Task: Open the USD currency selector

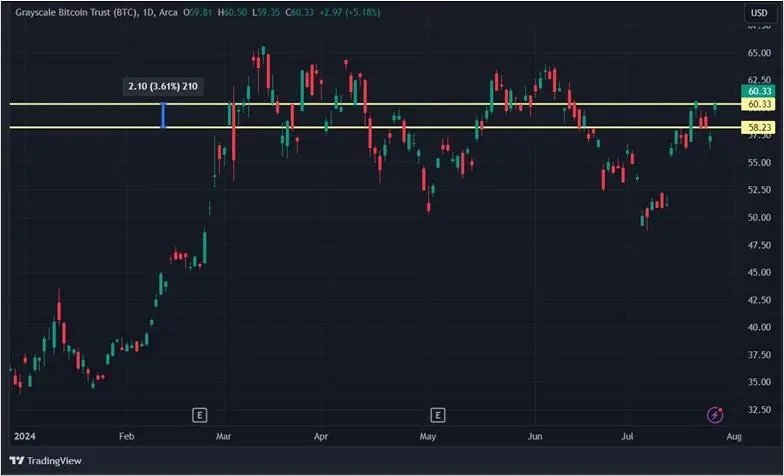Action: pos(759,13)
